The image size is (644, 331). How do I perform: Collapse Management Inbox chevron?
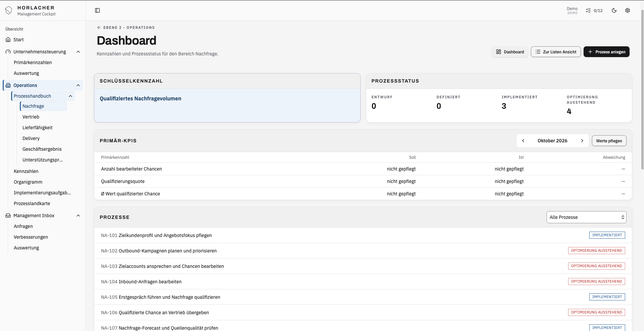point(78,216)
